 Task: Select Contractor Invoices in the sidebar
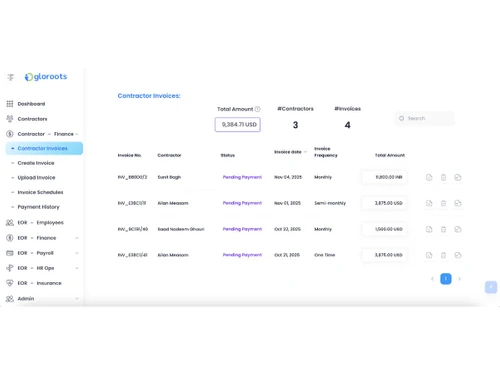(x=44, y=148)
